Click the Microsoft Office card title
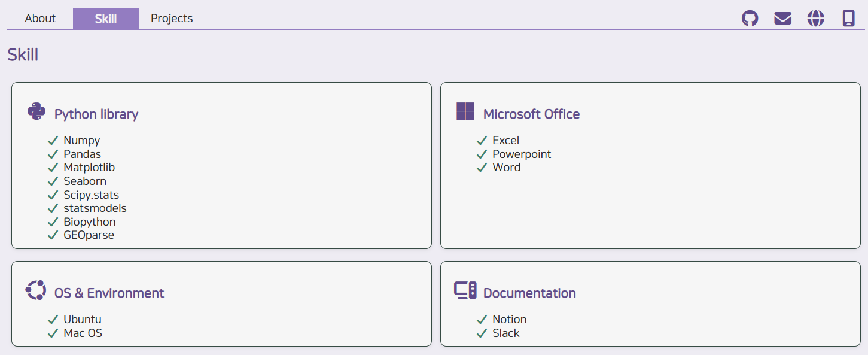Image resolution: width=868 pixels, height=355 pixels. coord(531,114)
